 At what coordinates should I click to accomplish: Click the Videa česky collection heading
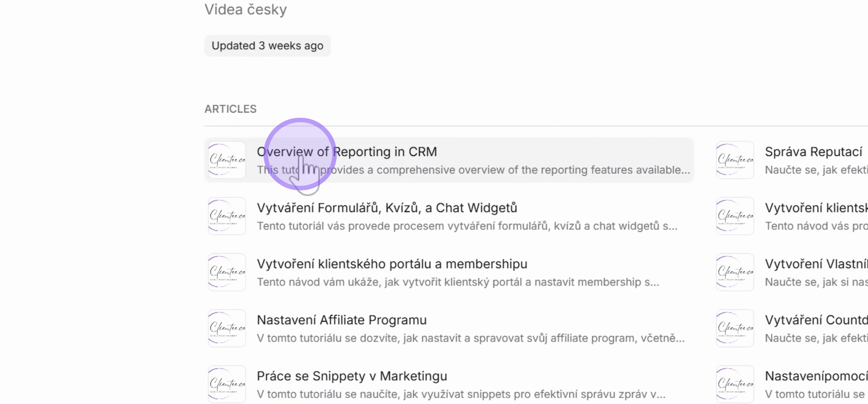[246, 9]
